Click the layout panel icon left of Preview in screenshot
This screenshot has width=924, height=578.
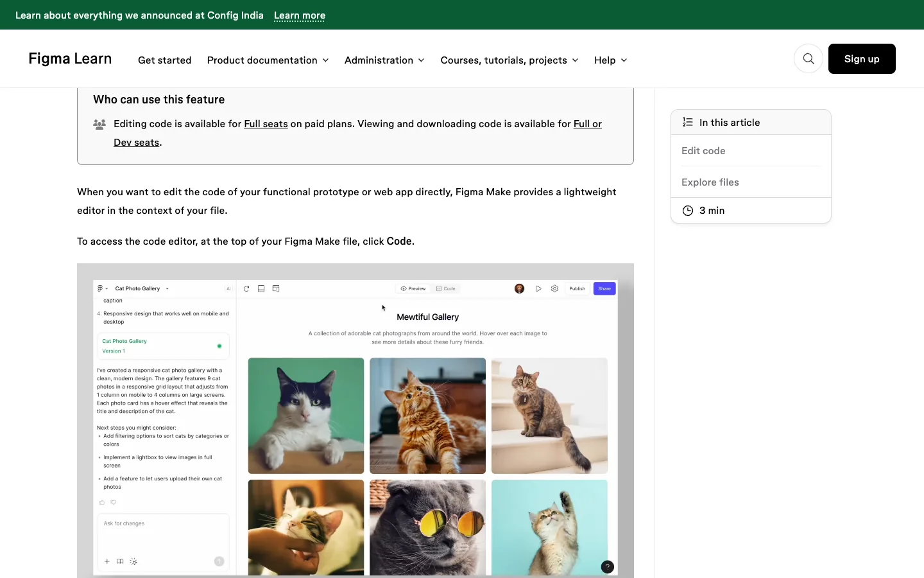coord(276,289)
